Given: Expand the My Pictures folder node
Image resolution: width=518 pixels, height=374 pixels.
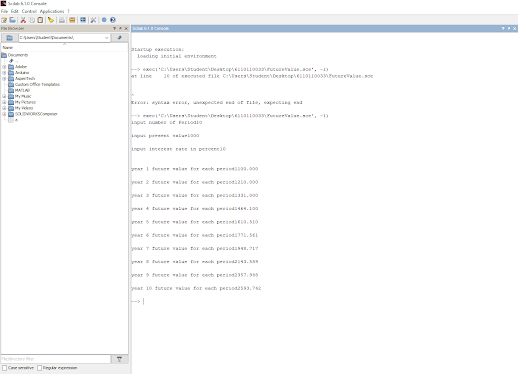Looking at the screenshot, I should tap(4, 102).
